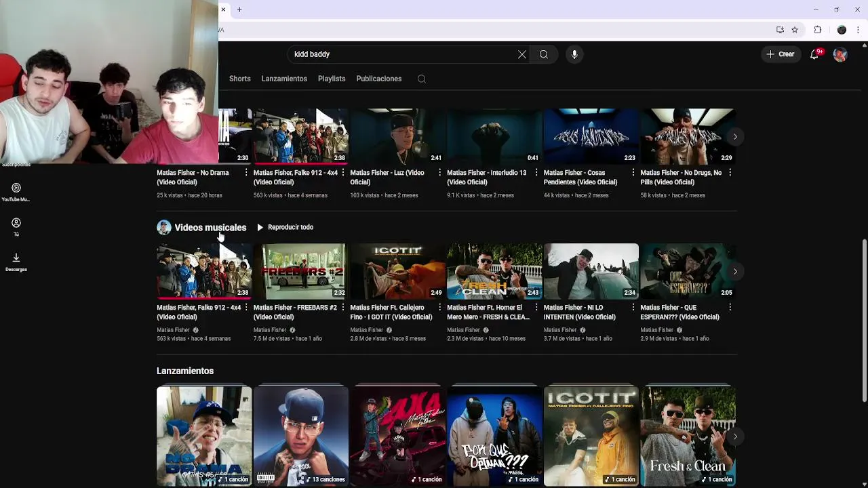This screenshot has height=488, width=868.
Task: Open the Por Que Opinan??? release cover
Action: pos(494,436)
